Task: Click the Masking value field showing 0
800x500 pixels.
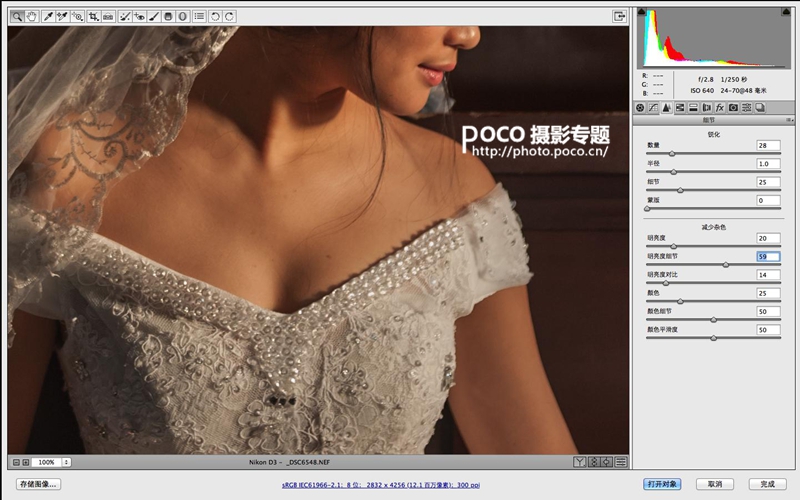Action: point(768,201)
